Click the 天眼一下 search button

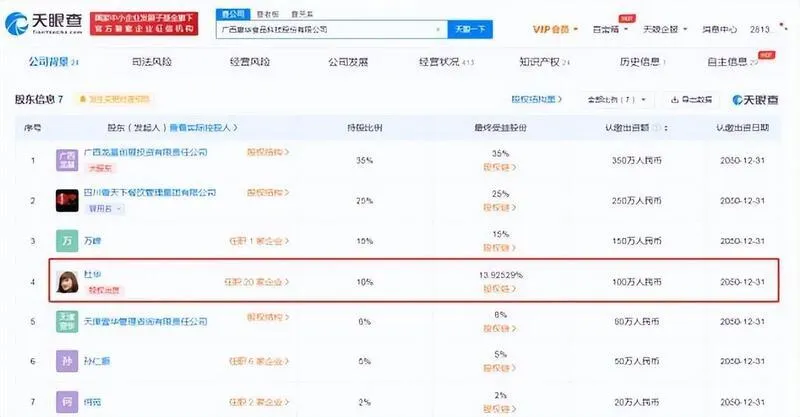[470, 30]
